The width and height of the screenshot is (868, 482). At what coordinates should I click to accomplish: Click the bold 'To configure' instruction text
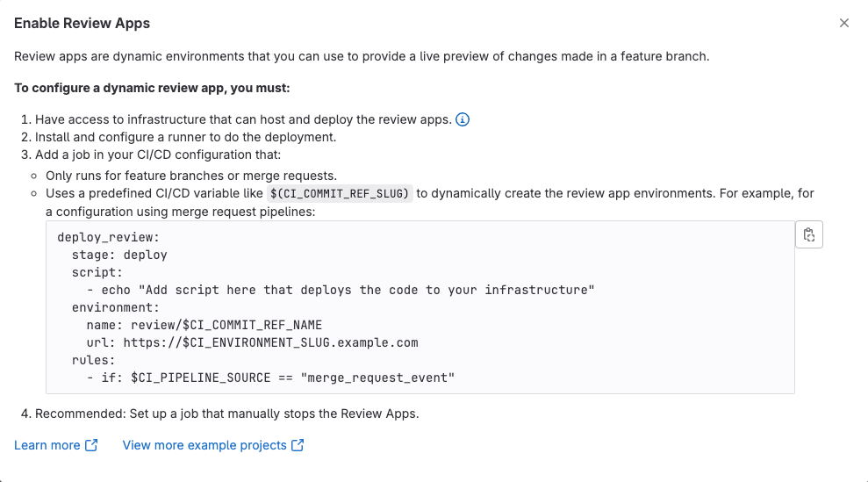coord(152,89)
